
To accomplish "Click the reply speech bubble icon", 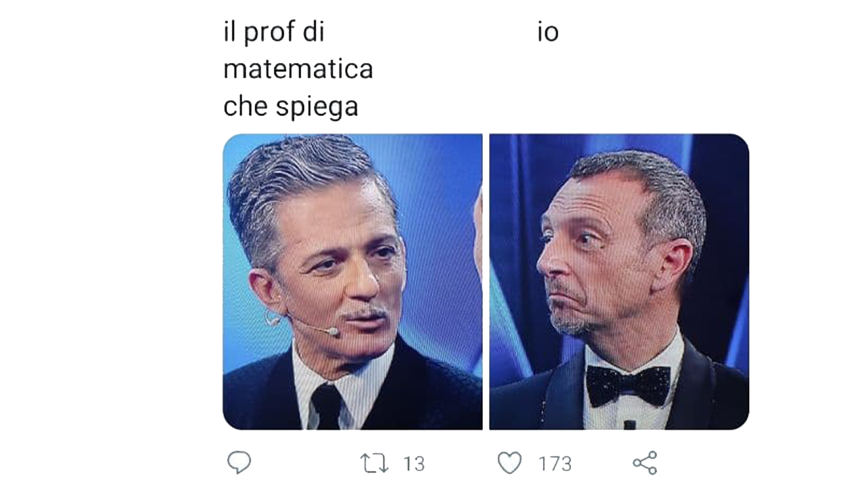I will pyautogui.click(x=239, y=463).
